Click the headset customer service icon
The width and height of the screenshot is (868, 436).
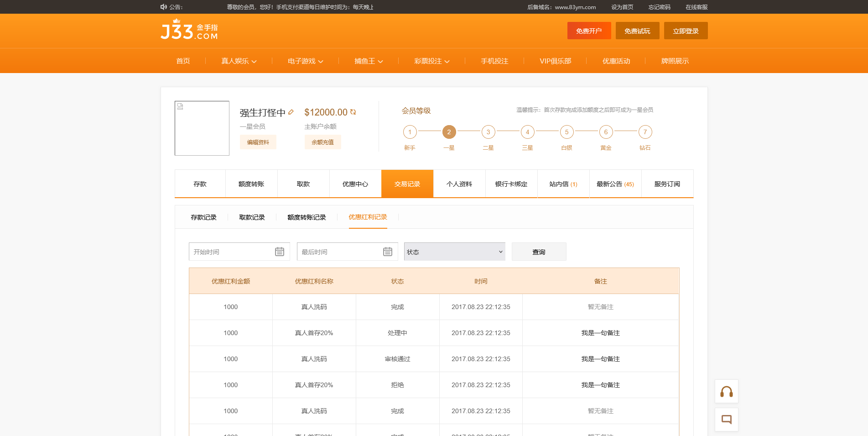(x=726, y=392)
